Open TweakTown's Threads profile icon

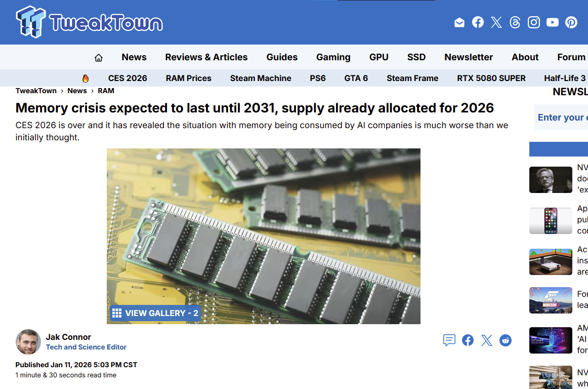pyautogui.click(x=515, y=22)
